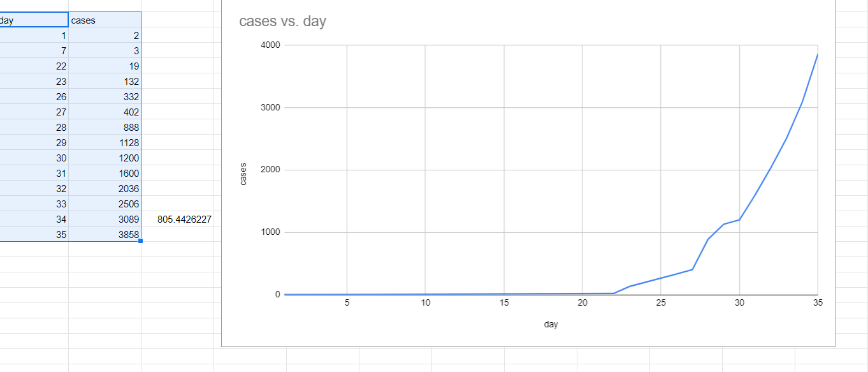Image resolution: width=868 pixels, height=372 pixels.
Task: Click the y-axis label 4000
Action: [270, 45]
